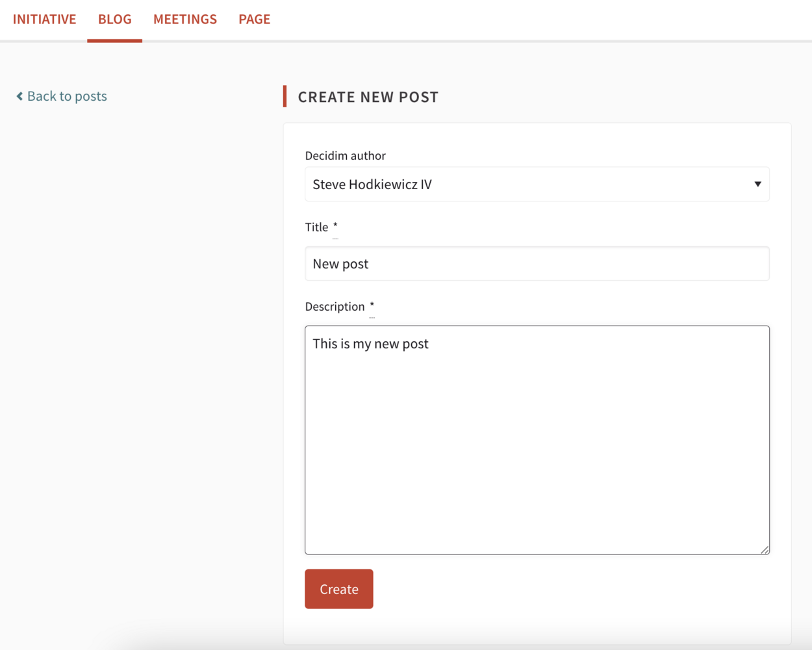Viewport: 812px width, 650px height.
Task: Open the INITIATIVE tab
Action: (44, 19)
